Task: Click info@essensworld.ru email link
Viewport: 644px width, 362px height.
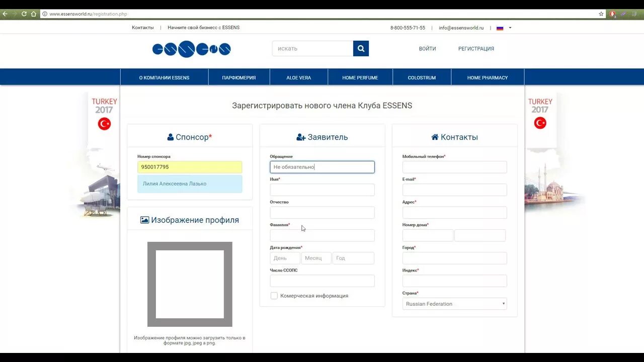Action: point(461,28)
